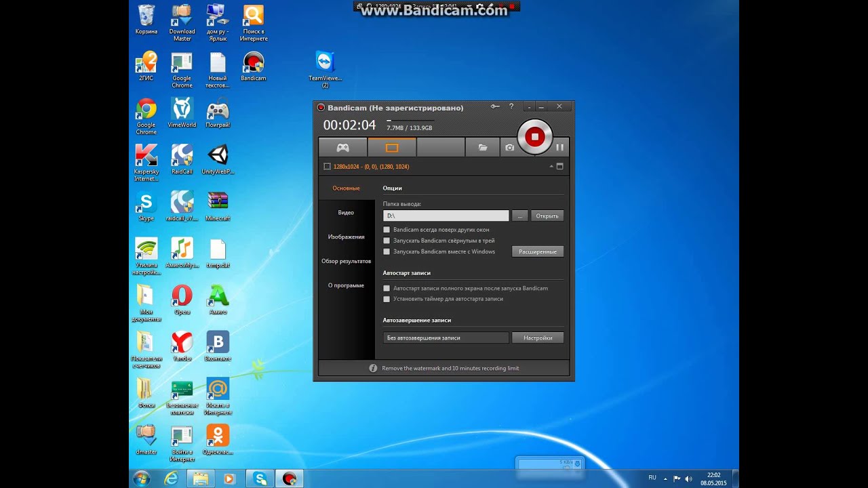Switch to game recording mode gamepad icon
868x488 pixels.
(343, 147)
